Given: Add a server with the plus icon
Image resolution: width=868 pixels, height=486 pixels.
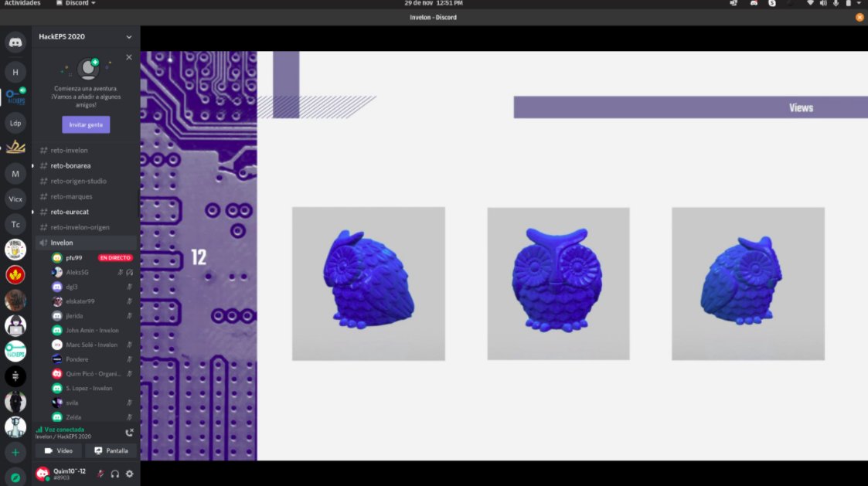Looking at the screenshot, I should (15, 453).
